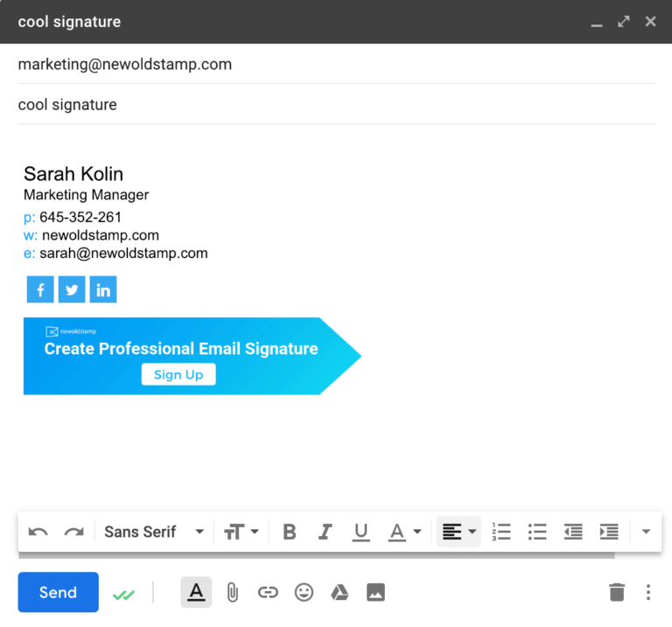Toggle underline formatting
672x627 pixels.
point(360,532)
